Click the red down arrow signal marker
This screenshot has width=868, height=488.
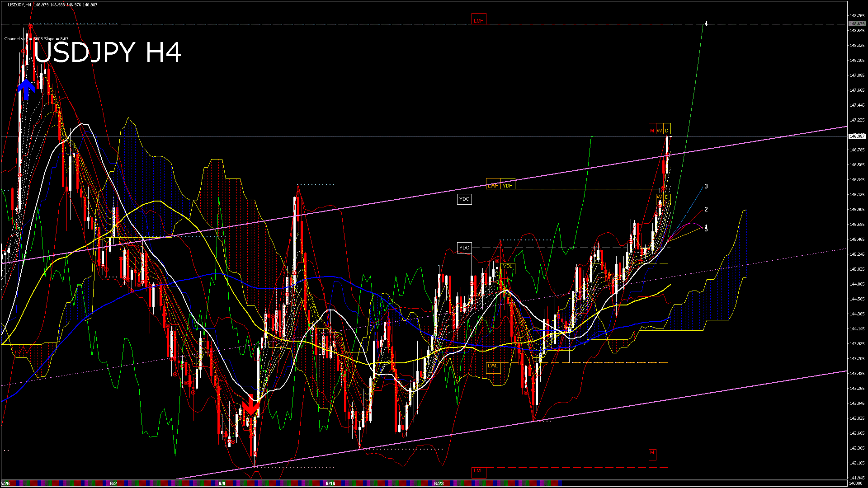pos(251,405)
